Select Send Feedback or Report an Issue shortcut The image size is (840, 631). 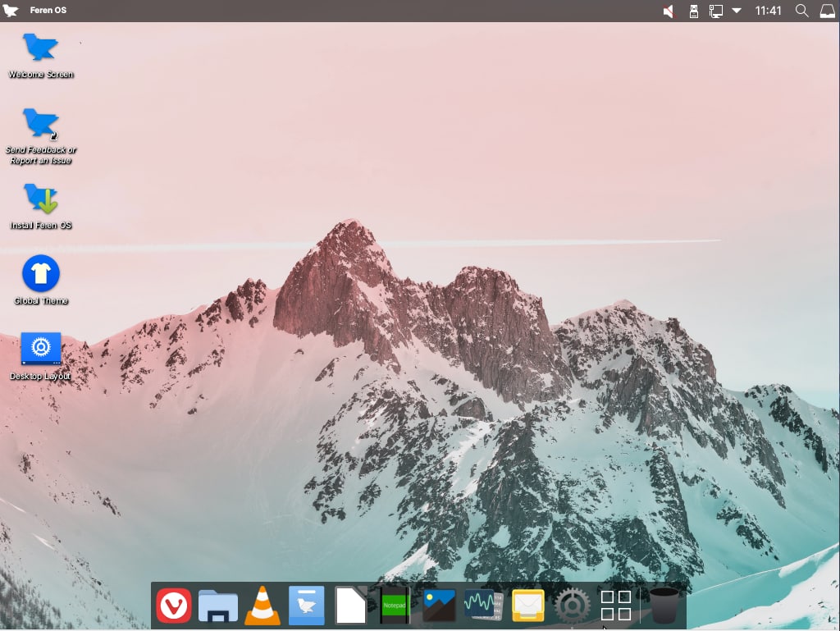[x=41, y=136]
